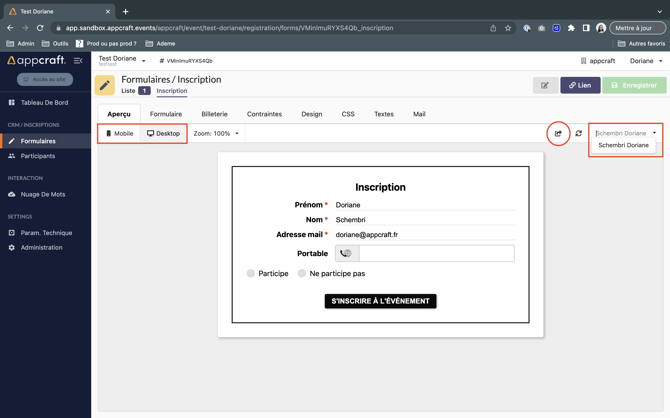Switch preview to Mobile view
The width and height of the screenshot is (670, 418).
(119, 133)
